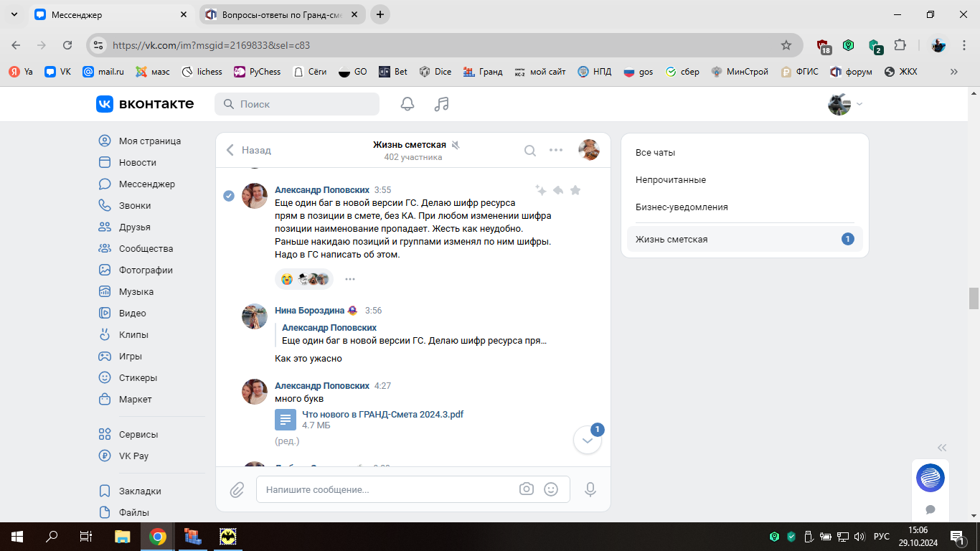Open the notifications bell in VK header
The width and height of the screenshot is (980, 551).
407,104
